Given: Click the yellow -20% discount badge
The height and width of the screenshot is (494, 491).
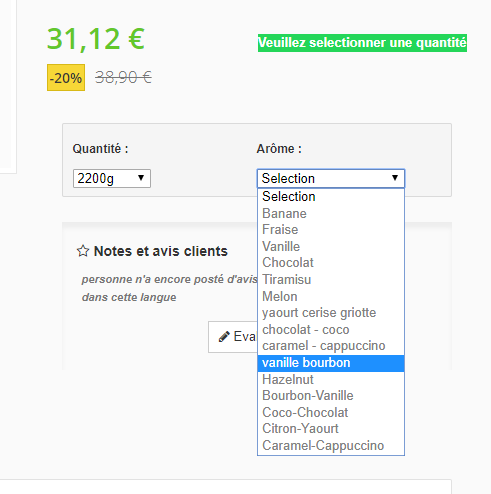Looking at the screenshot, I should (66, 78).
